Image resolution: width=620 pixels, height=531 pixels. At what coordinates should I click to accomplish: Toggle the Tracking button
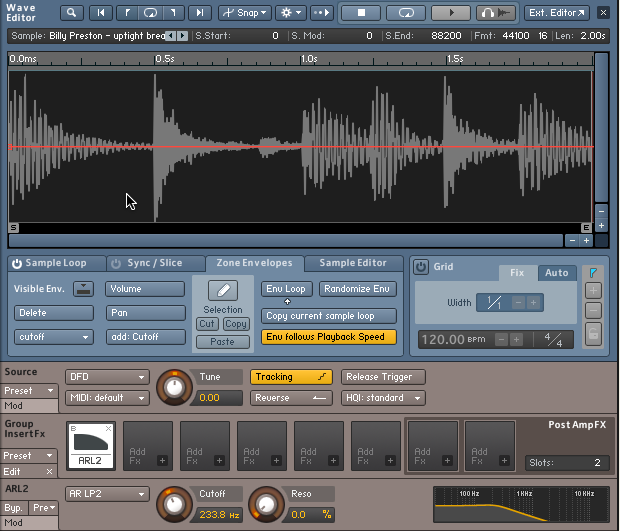(x=291, y=377)
